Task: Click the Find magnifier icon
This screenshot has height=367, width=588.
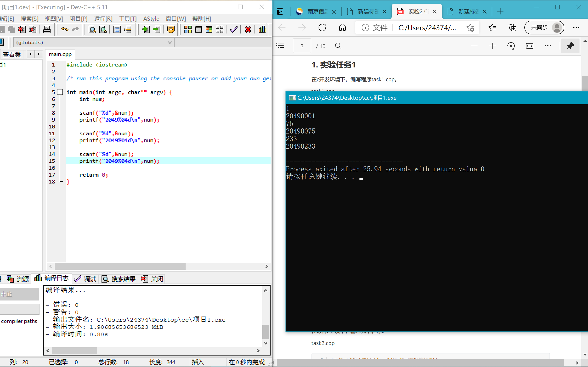Action: coord(92,29)
